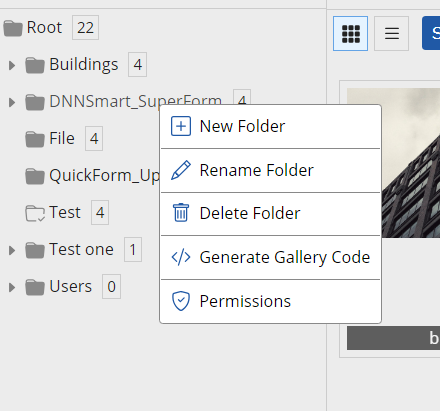The height and width of the screenshot is (411, 440).
Task: Click the pencil icon for Rename Folder
Action: (181, 170)
